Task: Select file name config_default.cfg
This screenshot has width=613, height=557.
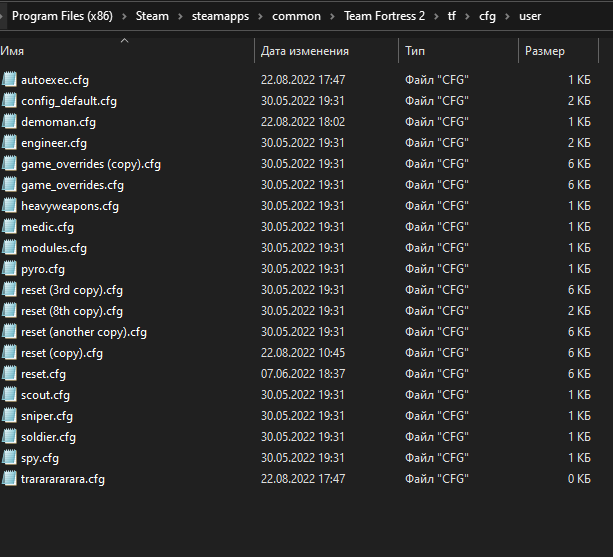Action: (x=69, y=101)
